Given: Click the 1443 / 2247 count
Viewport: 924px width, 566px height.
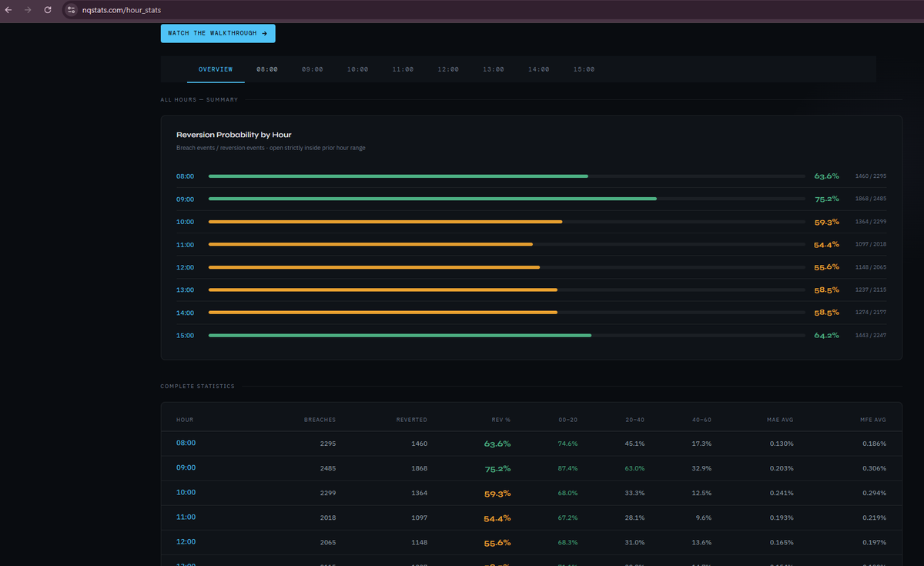Looking at the screenshot, I should coord(871,336).
